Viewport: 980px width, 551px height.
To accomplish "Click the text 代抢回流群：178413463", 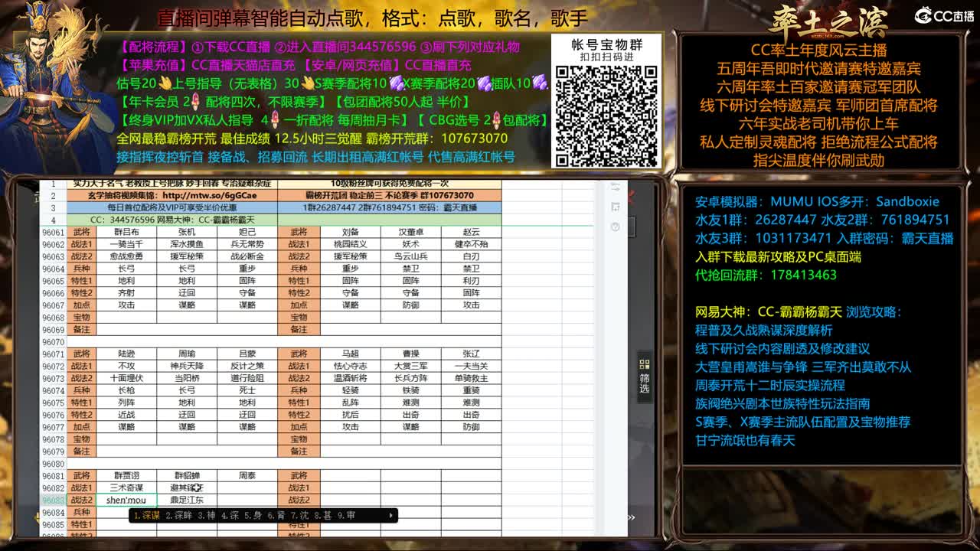I will (766, 275).
